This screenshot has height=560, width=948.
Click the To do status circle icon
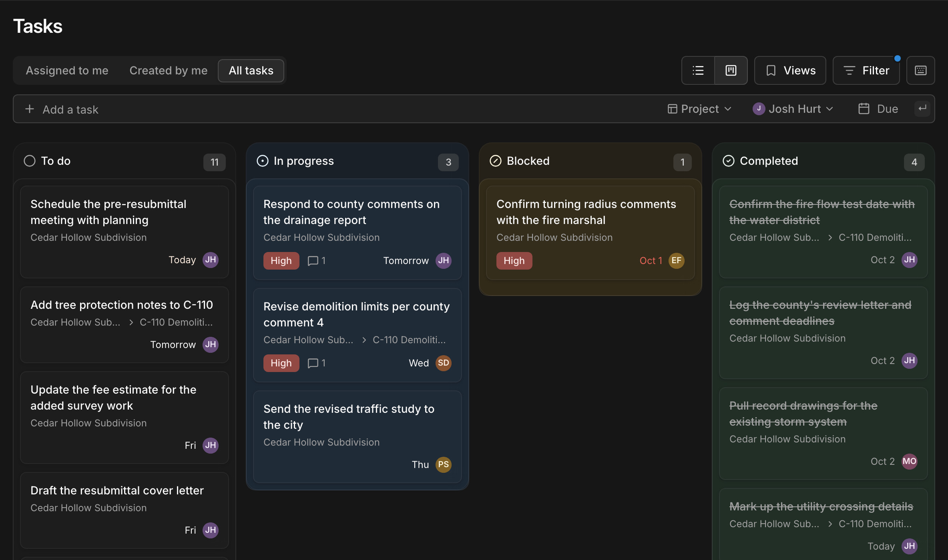click(30, 161)
